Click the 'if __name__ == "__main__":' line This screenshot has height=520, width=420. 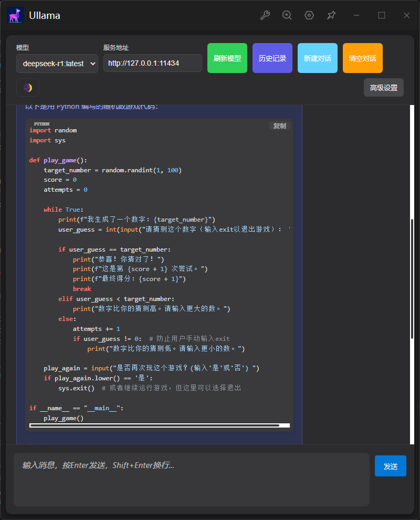pos(76,408)
